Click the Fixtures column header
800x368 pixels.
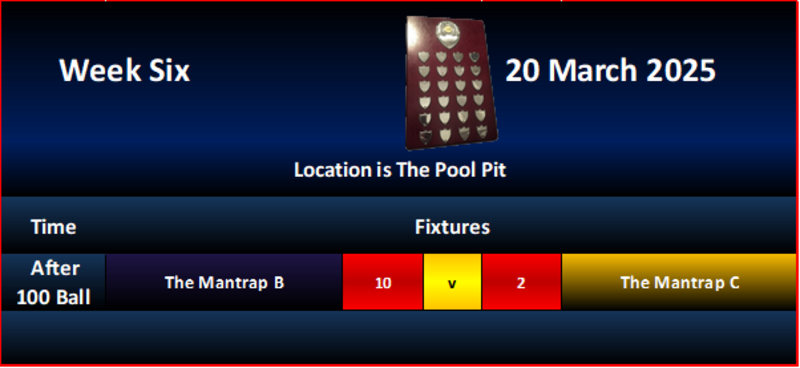[x=452, y=227]
